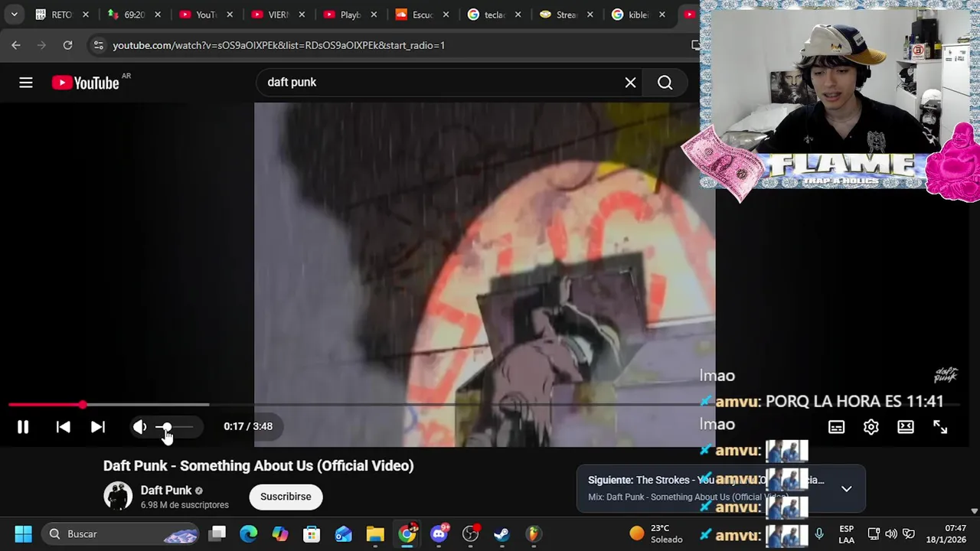Switch to the '69:20' tab
Screen dimensions: 980x551
point(134,15)
